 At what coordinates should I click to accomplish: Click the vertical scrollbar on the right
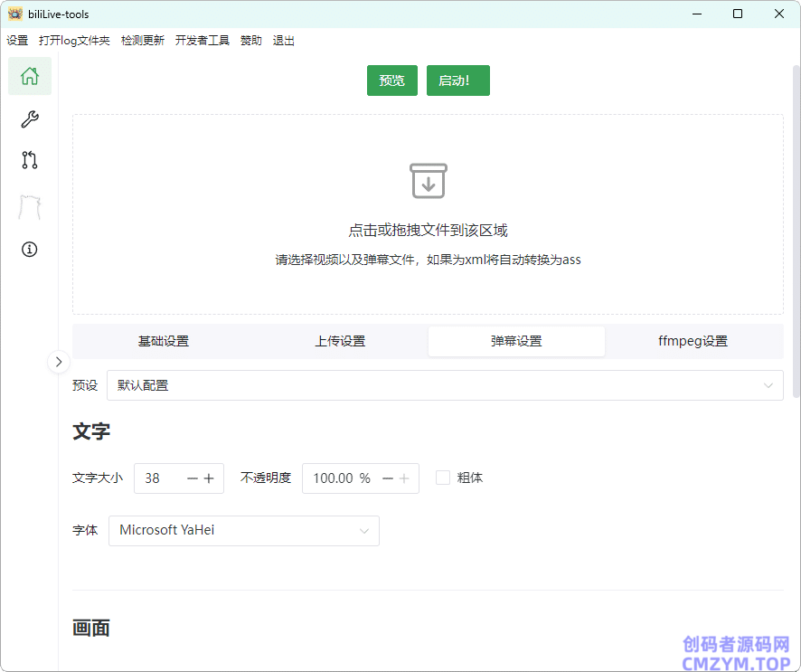[796, 226]
